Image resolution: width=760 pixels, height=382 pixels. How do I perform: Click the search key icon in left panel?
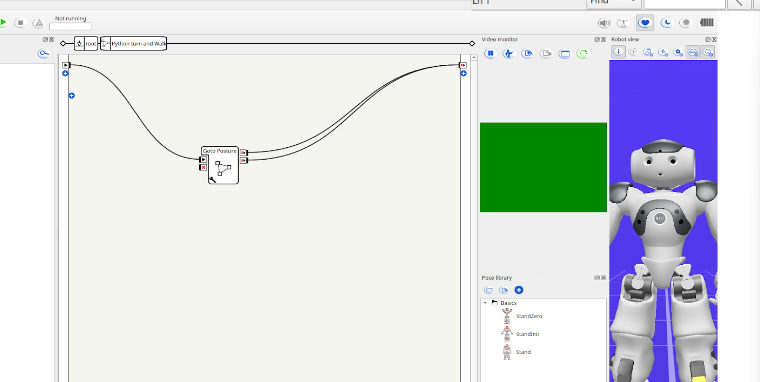point(44,53)
